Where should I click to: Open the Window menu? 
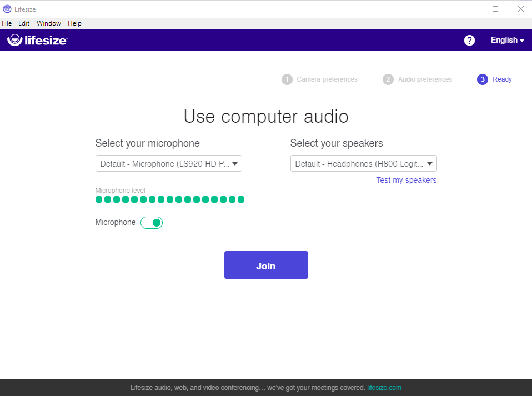pos(48,23)
